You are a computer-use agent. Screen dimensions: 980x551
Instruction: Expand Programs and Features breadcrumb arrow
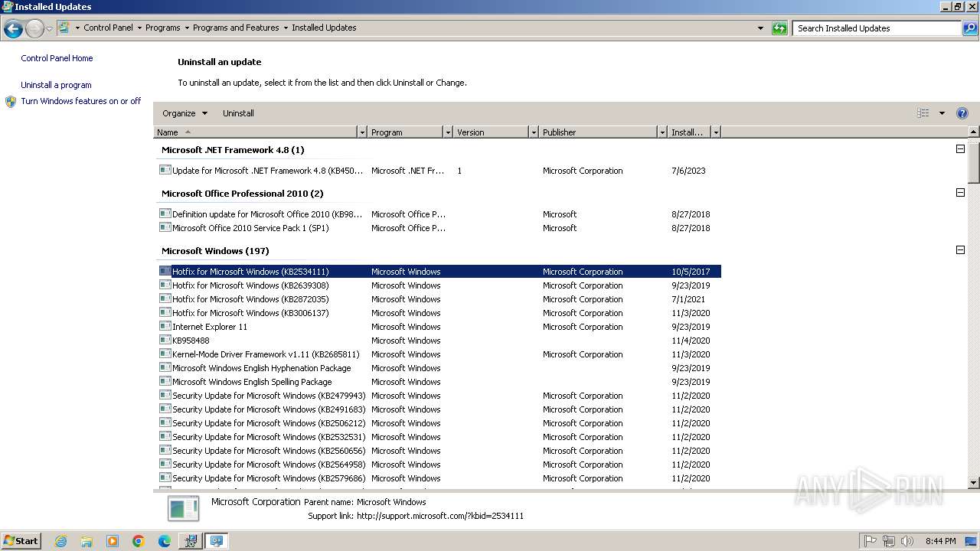pyautogui.click(x=286, y=28)
